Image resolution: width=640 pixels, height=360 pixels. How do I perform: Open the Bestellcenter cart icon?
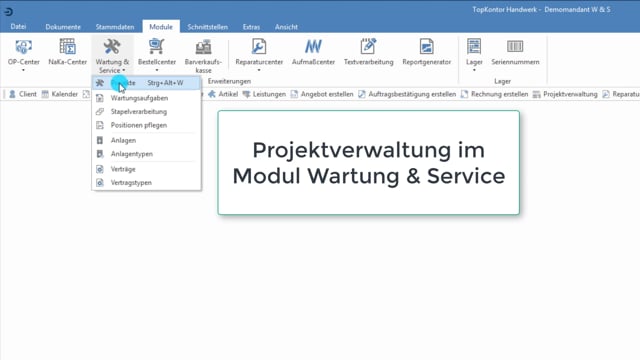(156, 47)
